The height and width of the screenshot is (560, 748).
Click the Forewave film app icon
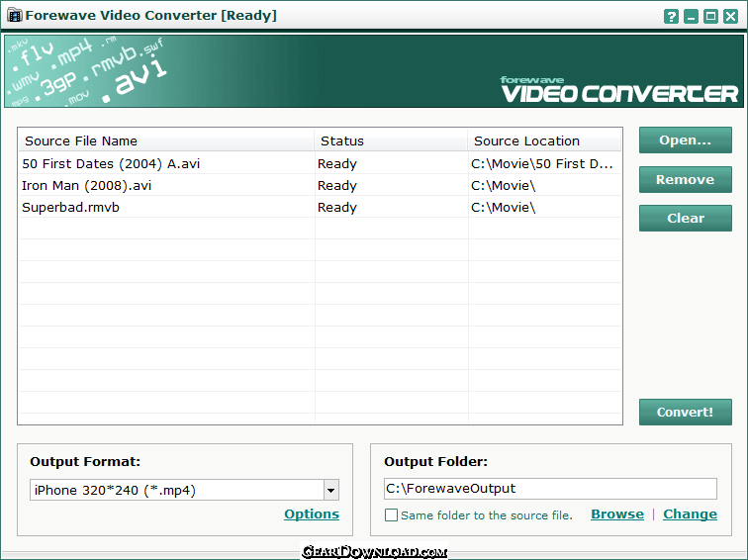pos(15,15)
